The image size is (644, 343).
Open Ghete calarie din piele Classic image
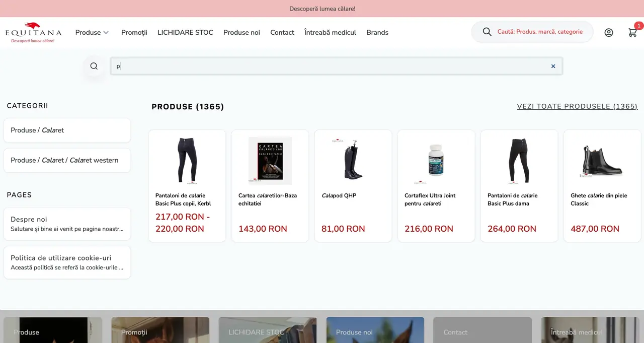[602, 161]
